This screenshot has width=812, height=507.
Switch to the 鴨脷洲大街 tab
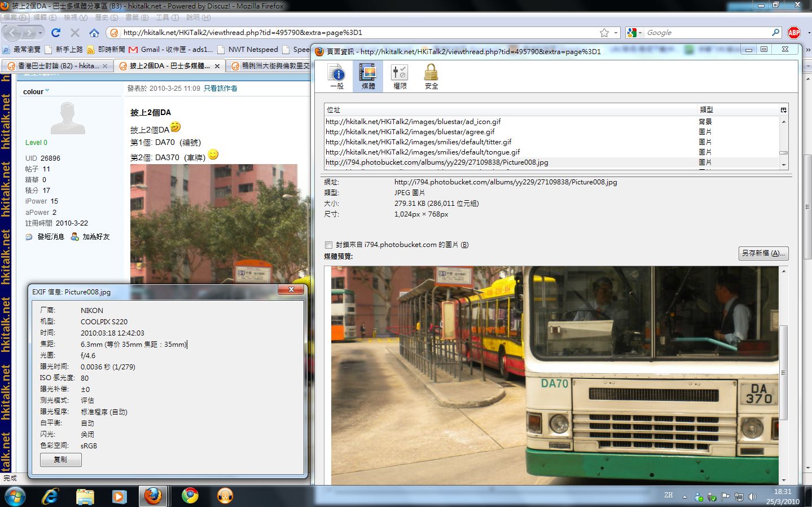pos(271,66)
